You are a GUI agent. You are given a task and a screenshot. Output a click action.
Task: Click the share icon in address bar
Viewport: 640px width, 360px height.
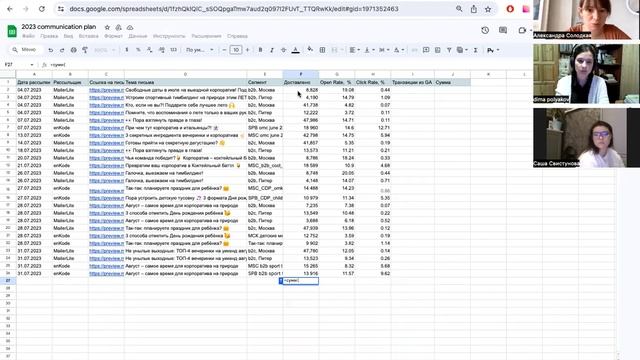point(473,9)
